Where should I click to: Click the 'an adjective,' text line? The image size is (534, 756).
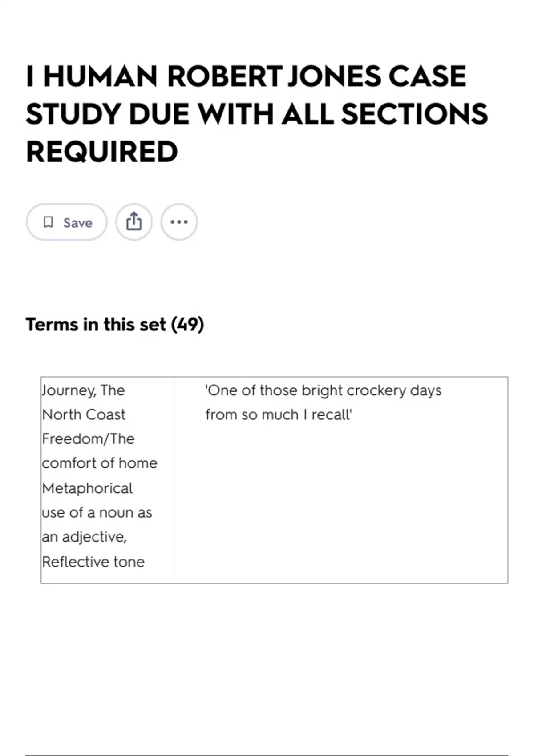coord(85,537)
